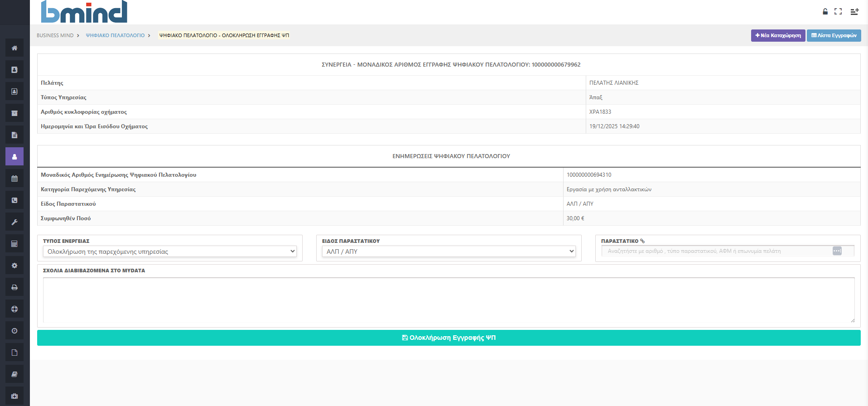Screen dimensions: 868x406
Task: Open the first-aid kit sidebar icon
Action: tap(14, 396)
